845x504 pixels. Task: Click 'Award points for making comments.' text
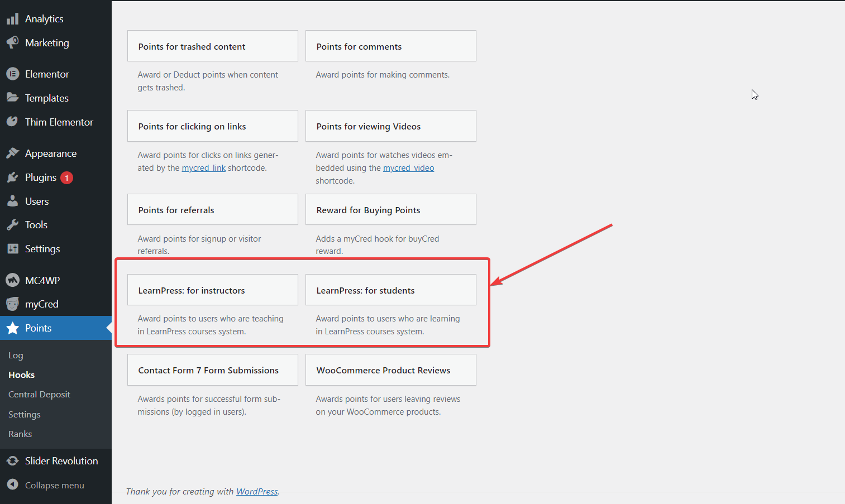[x=383, y=75]
